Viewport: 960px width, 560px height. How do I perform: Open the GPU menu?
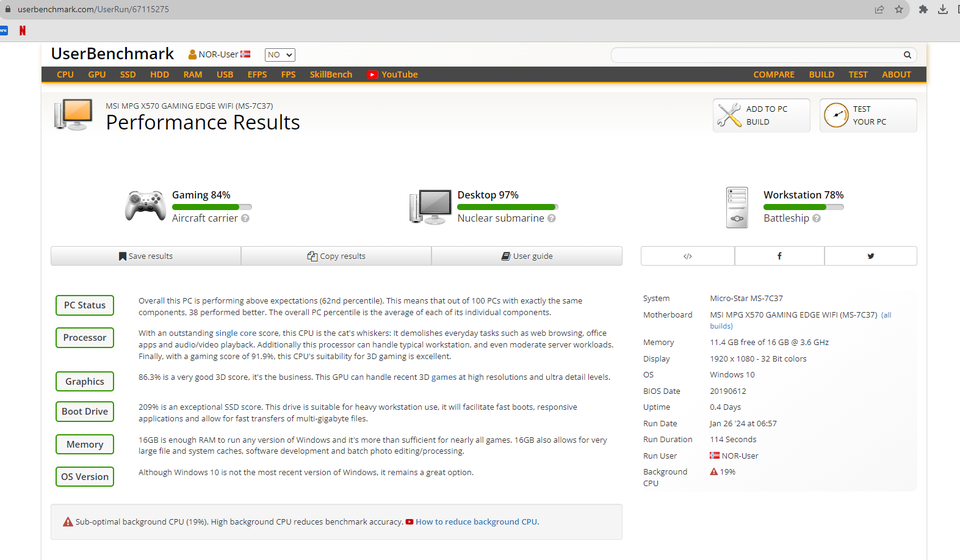(97, 75)
